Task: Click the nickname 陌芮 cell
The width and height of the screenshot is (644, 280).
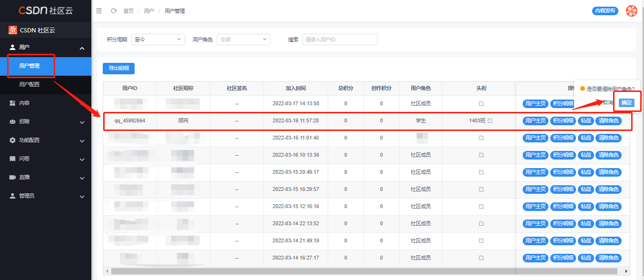Action: point(183,120)
